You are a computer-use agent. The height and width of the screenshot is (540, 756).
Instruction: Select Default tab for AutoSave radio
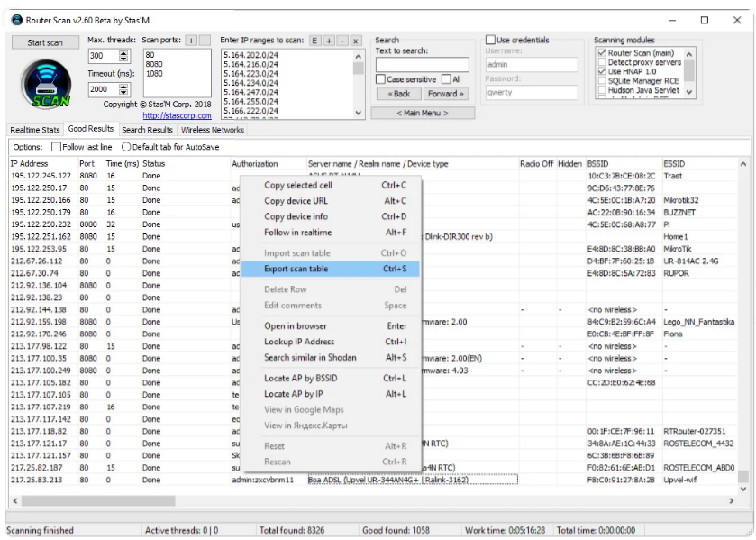pos(126,146)
